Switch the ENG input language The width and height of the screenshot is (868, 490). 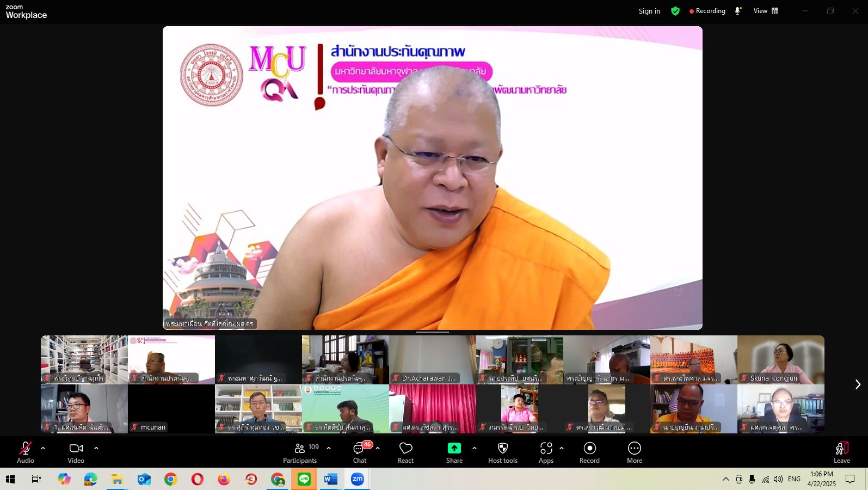[x=794, y=479]
